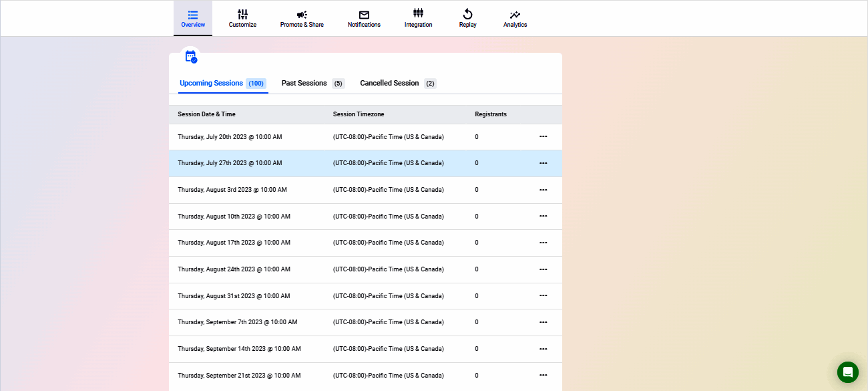Click the Thursday, August 31st session date

coord(234,296)
